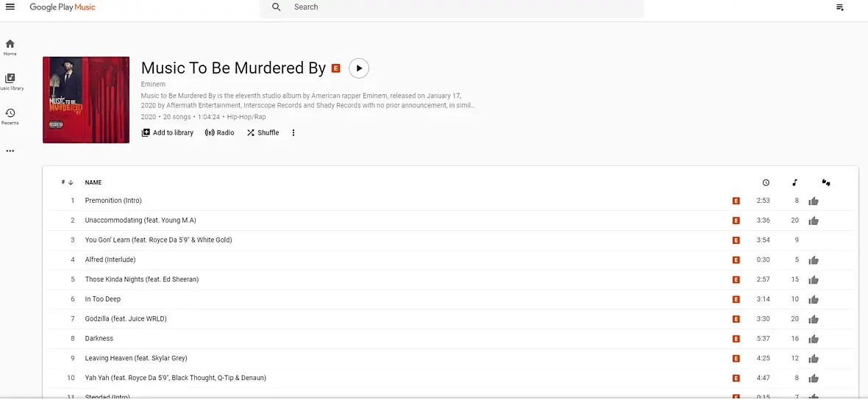The image size is (868, 408).
Task: Open Music library in sidebar
Action: [10, 82]
